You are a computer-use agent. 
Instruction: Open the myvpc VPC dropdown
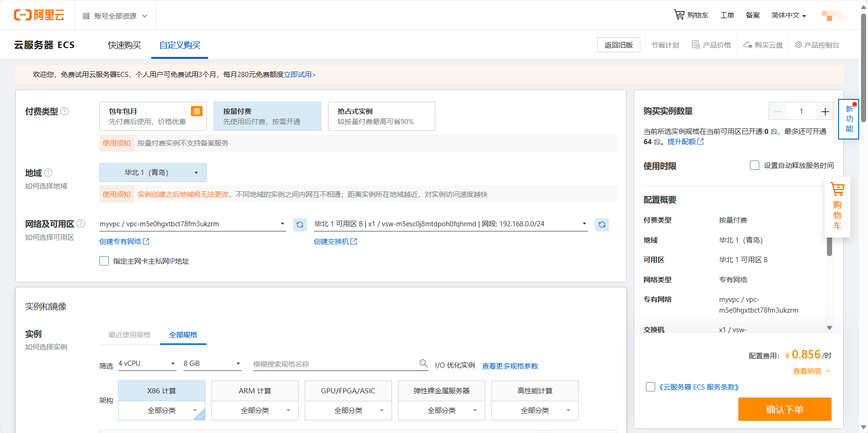click(x=192, y=224)
